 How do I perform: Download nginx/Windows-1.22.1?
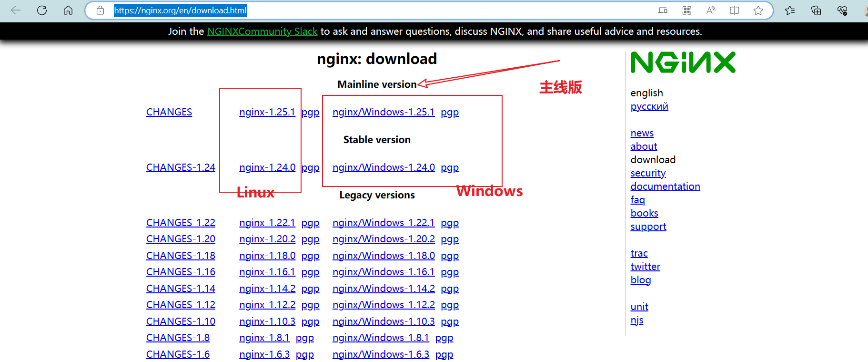point(384,223)
